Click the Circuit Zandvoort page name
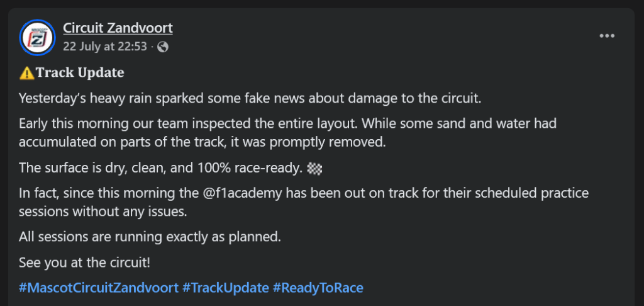644x306 pixels. click(118, 28)
